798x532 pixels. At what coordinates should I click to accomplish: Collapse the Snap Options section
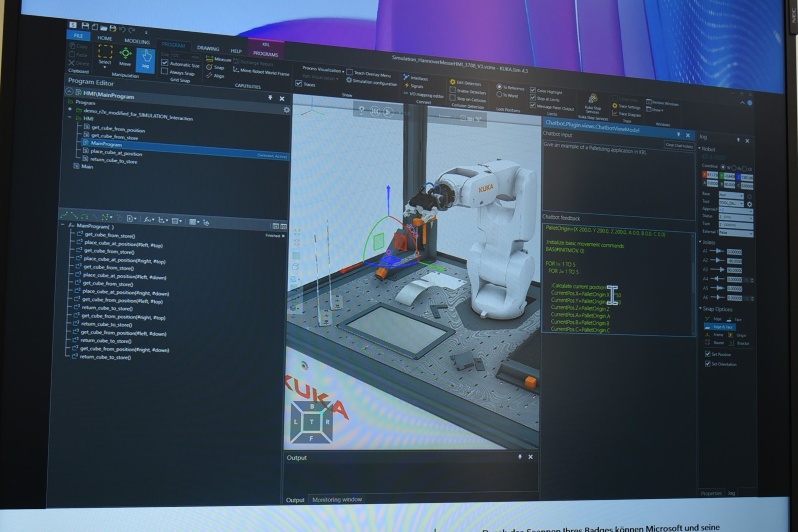pos(700,308)
